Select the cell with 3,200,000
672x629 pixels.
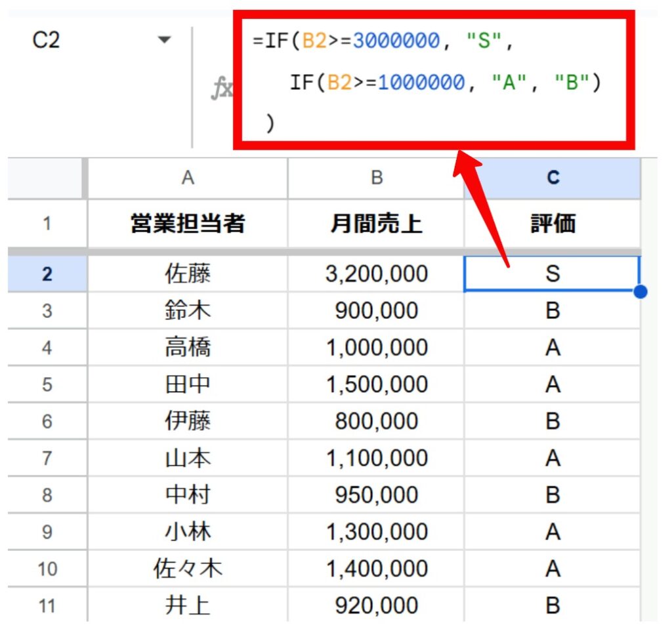(x=376, y=274)
